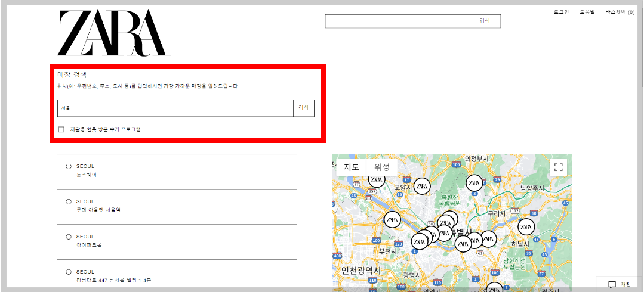
Task: Open the chat speech-bubble icon
Action: (x=612, y=284)
